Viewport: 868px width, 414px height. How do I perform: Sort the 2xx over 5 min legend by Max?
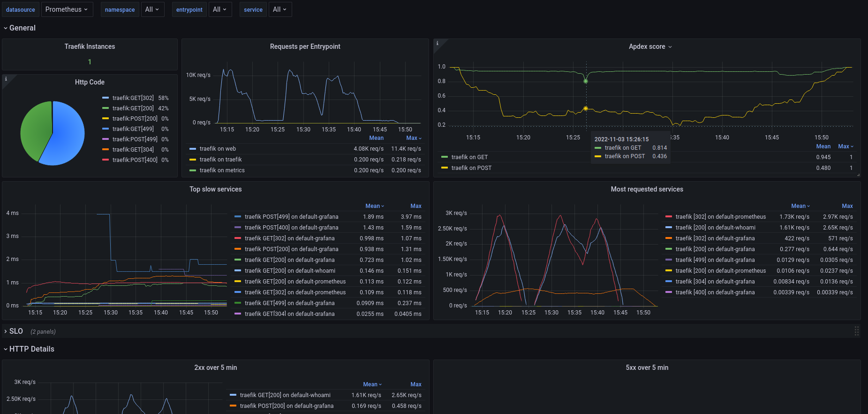(x=415, y=384)
